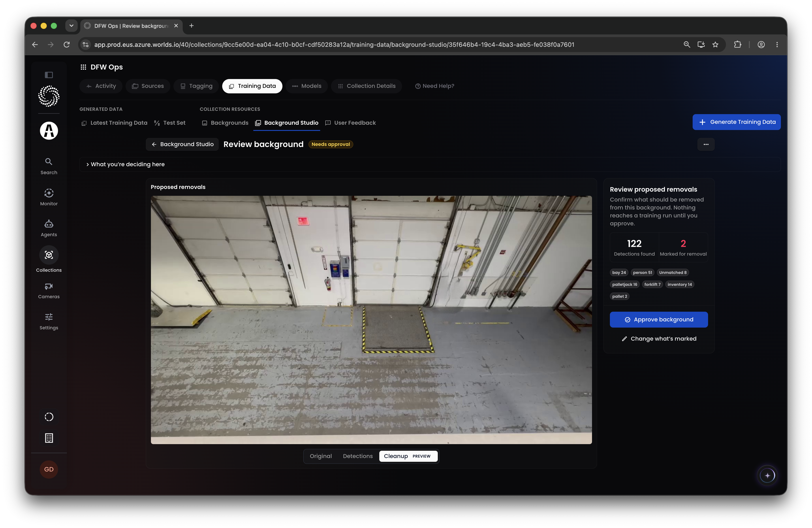Click the 2 Marked for removal stat
This screenshot has width=812, height=528.
pos(683,247)
